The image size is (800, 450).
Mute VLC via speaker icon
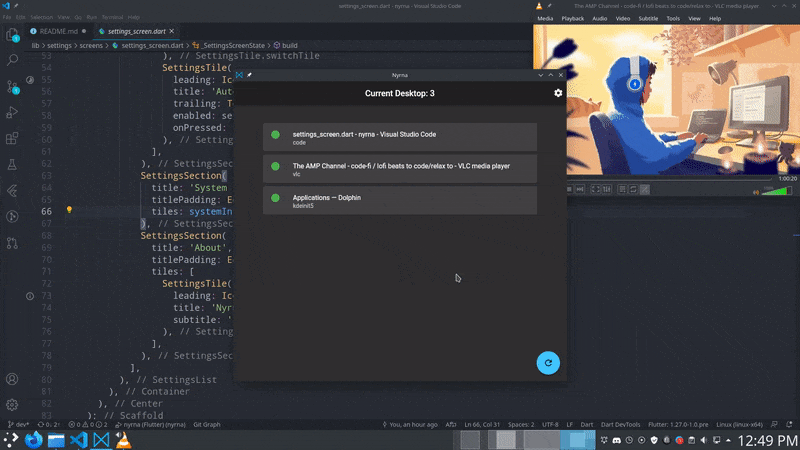point(756,192)
